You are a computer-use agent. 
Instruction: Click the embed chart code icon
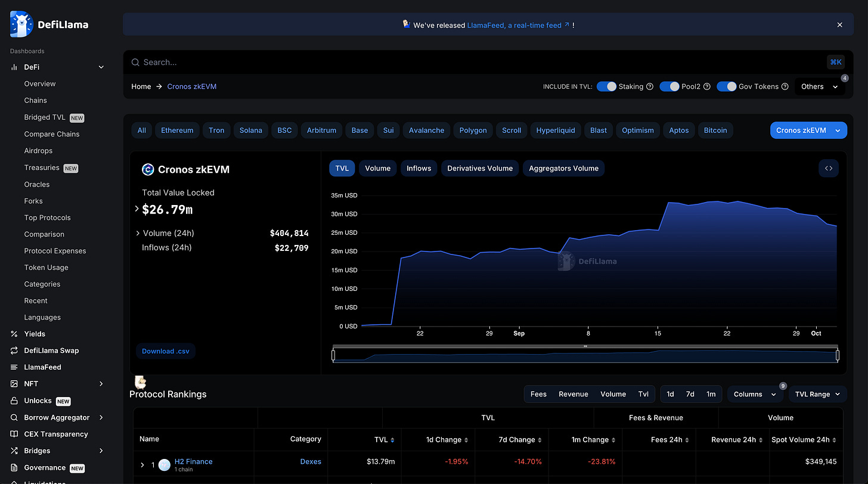point(829,168)
